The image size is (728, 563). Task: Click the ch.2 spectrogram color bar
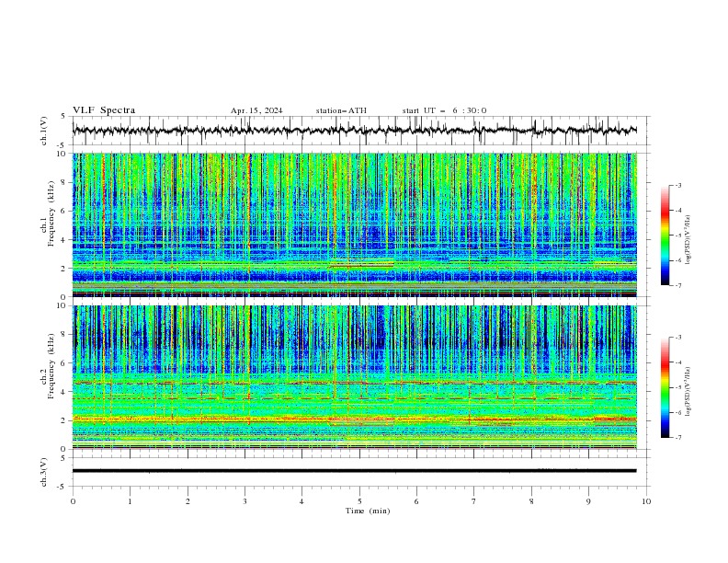tap(665, 387)
